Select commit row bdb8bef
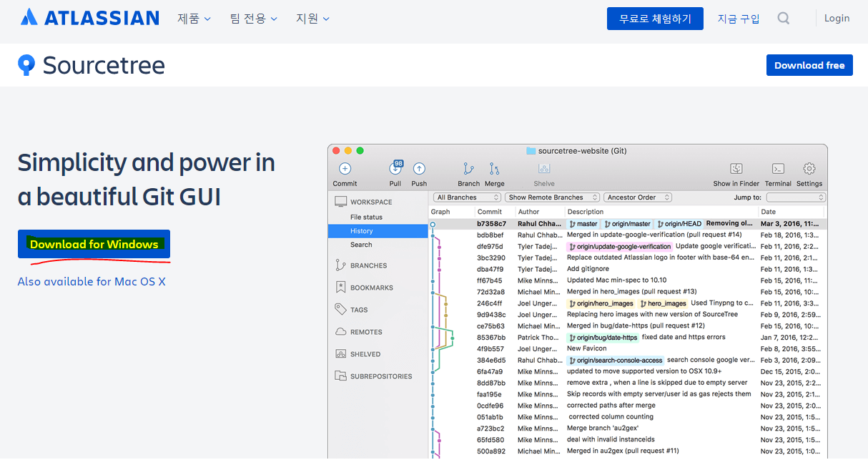This screenshot has height=465, width=868. coord(628,235)
